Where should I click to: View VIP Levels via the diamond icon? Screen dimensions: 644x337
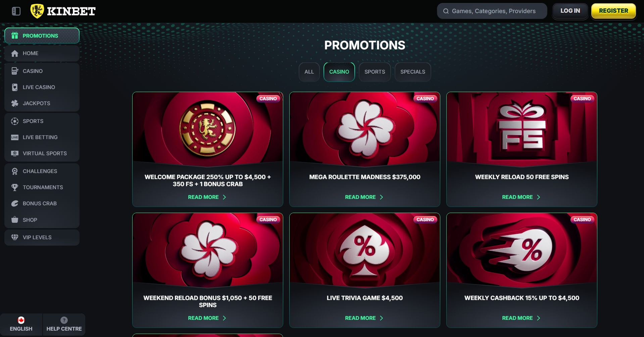pos(15,237)
